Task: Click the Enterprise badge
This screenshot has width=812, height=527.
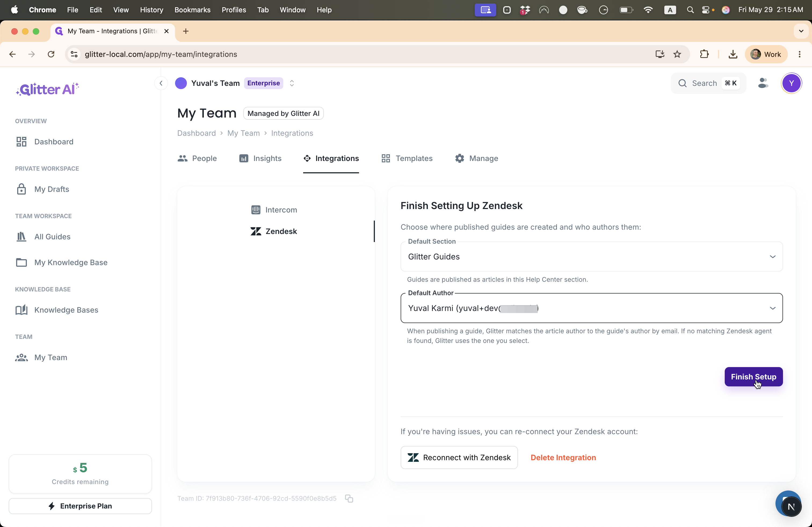Action: (263, 83)
